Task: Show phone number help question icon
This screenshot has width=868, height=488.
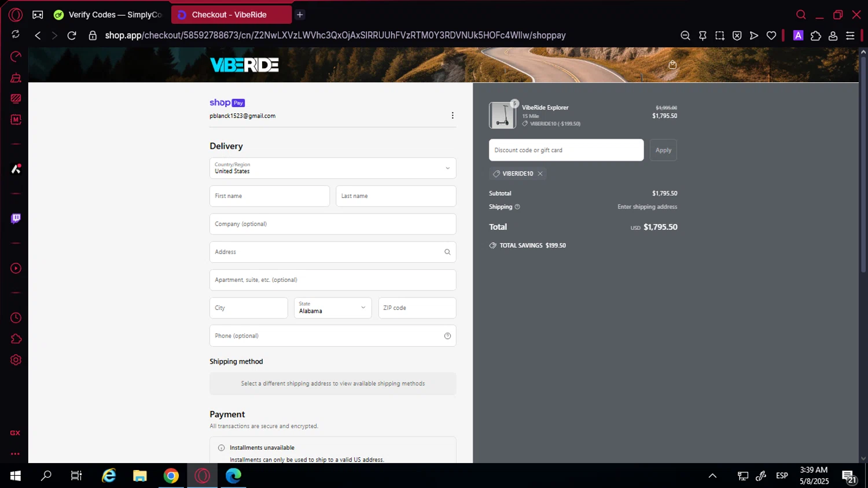Action: point(447,336)
